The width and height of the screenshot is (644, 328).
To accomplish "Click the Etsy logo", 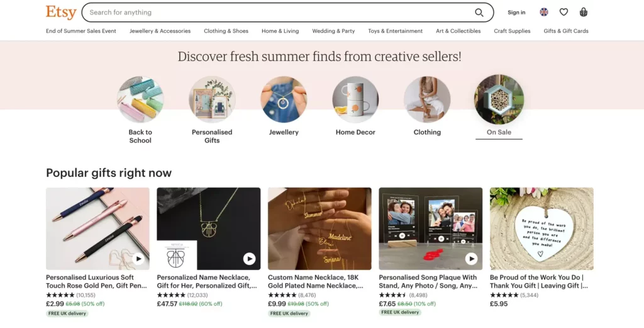I will (x=61, y=12).
